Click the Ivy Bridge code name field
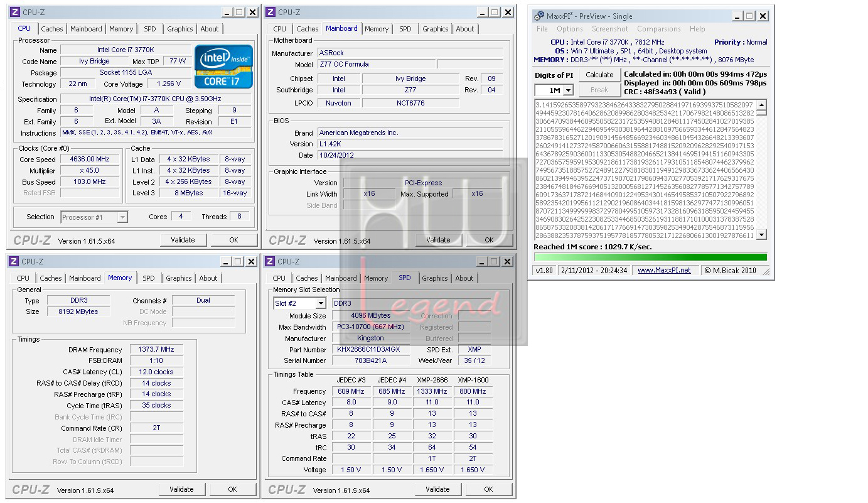Viewport: 868px width, 503px height. click(x=94, y=61)
